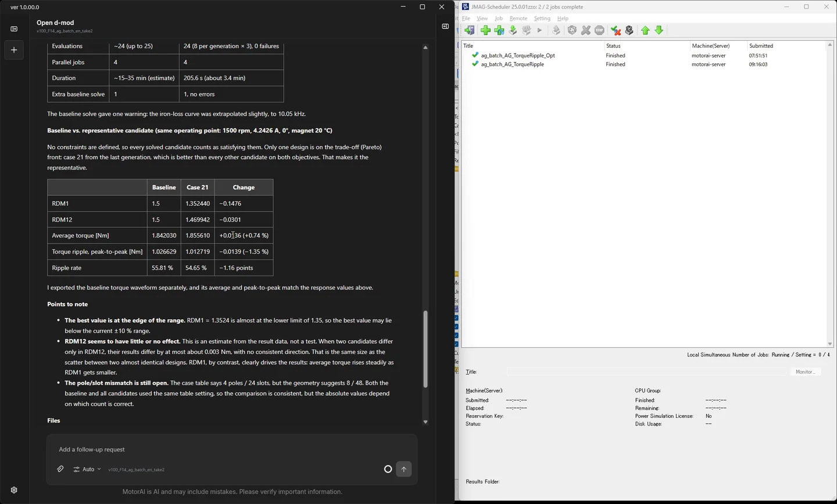Viewport: 837px width, 504px height.
Task: Toggle the MotorAI right side panel icon
Action: [x=445, y=26]
